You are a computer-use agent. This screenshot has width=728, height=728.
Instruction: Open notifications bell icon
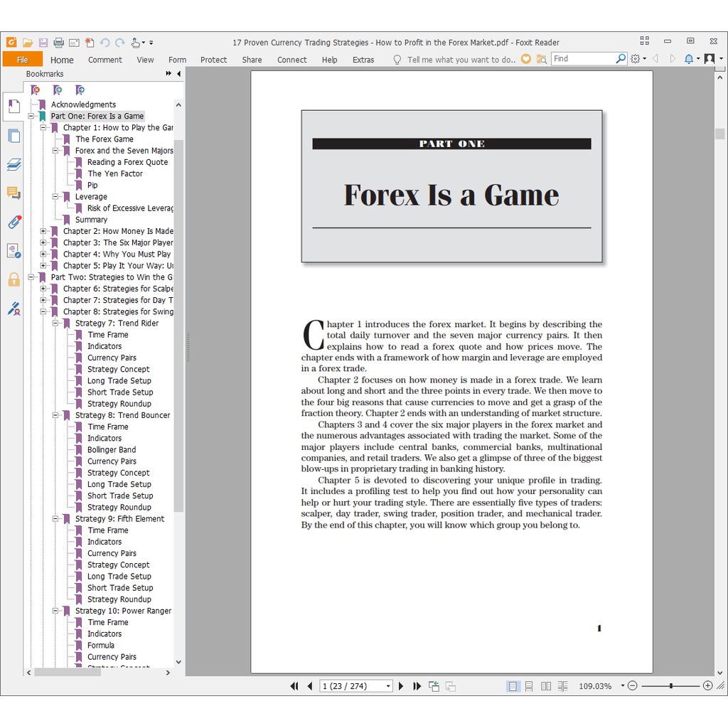689,58
